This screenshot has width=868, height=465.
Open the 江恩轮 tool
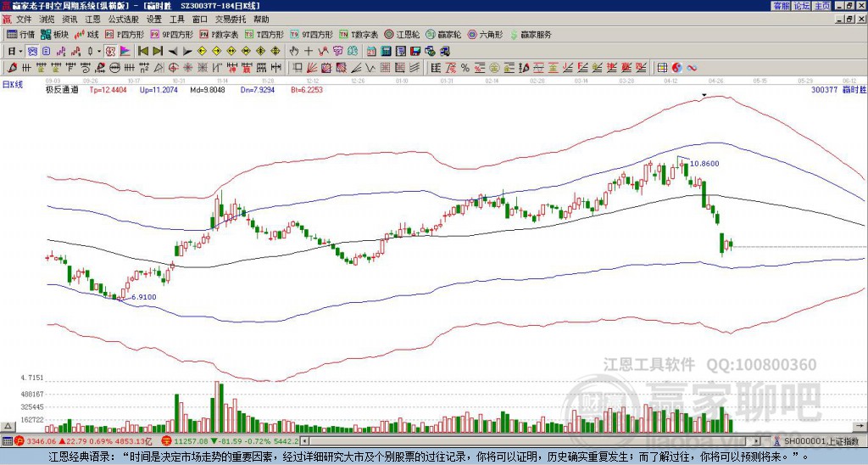pyautogui.click(x=403, y=34)
